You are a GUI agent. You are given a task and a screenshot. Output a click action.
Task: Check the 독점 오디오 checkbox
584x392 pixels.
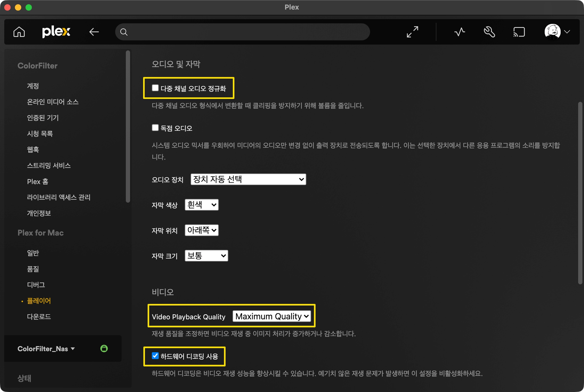click(x=155, y=128)
